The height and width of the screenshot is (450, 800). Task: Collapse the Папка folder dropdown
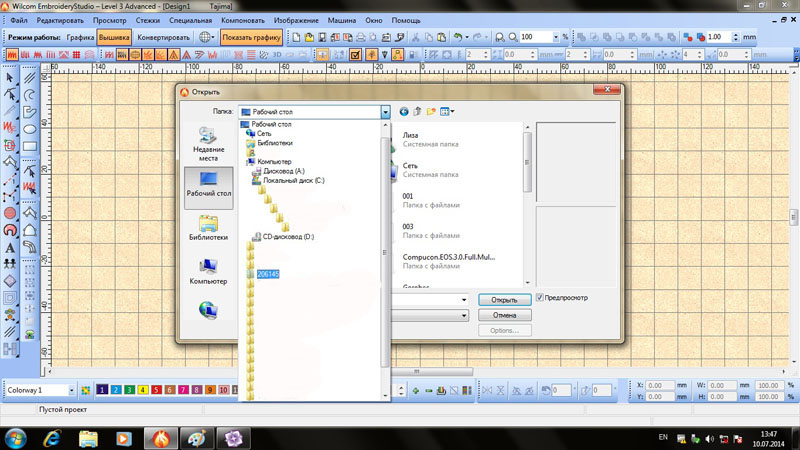coord(384,113)
